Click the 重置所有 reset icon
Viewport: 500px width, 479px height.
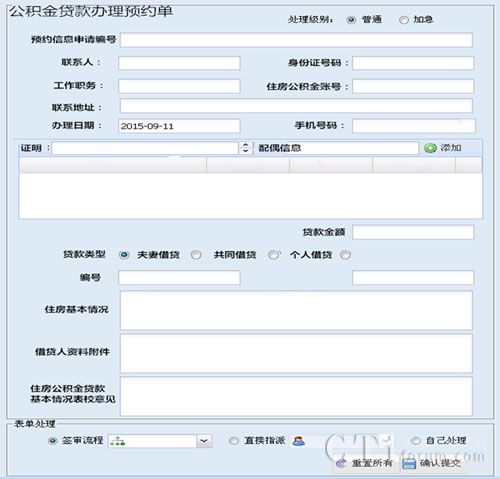tap(341, 463)
